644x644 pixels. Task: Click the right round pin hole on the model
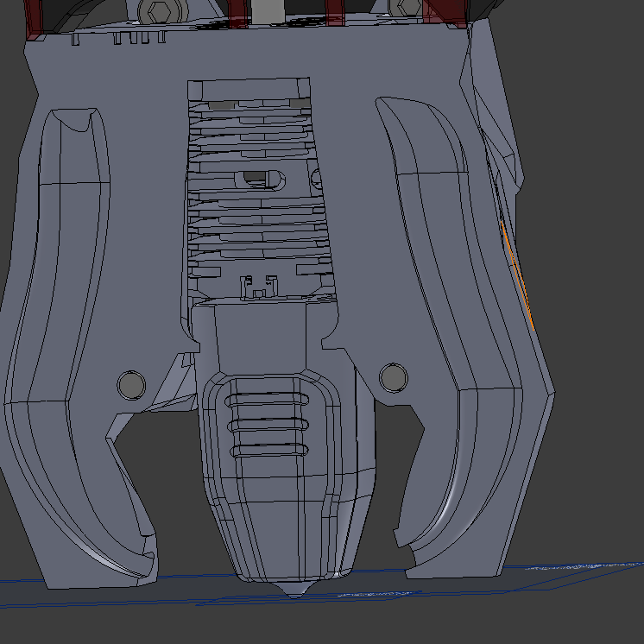click(x=394, y=377)
